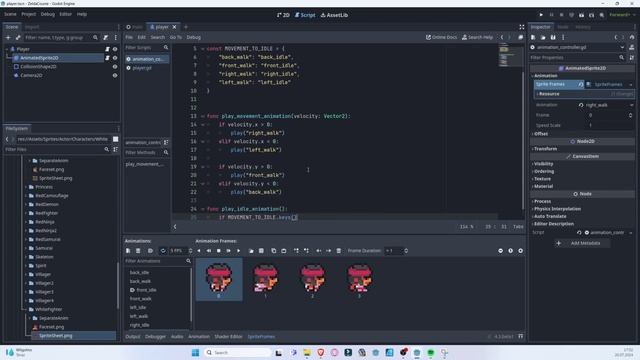Viewport: 640px width, 360px height.
Task: Load resource folder icon in Inspector
Action: click(543, 37)
